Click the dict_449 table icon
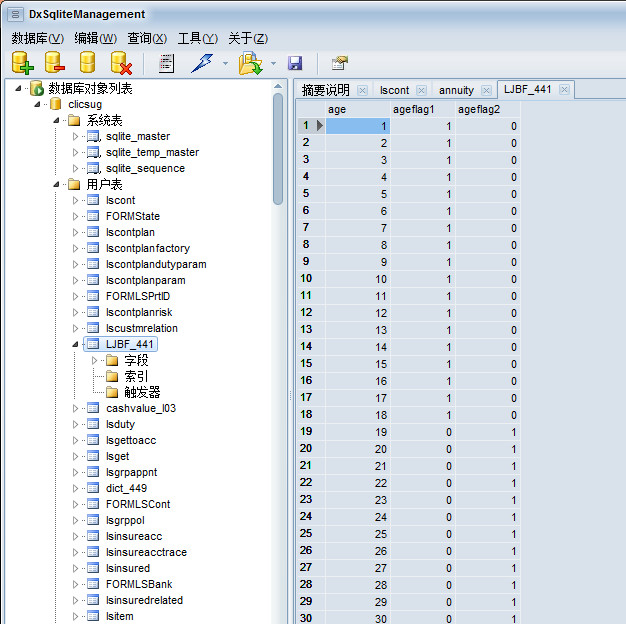The width and height of the screenshot is (626, 624). (x=93, y=488)
